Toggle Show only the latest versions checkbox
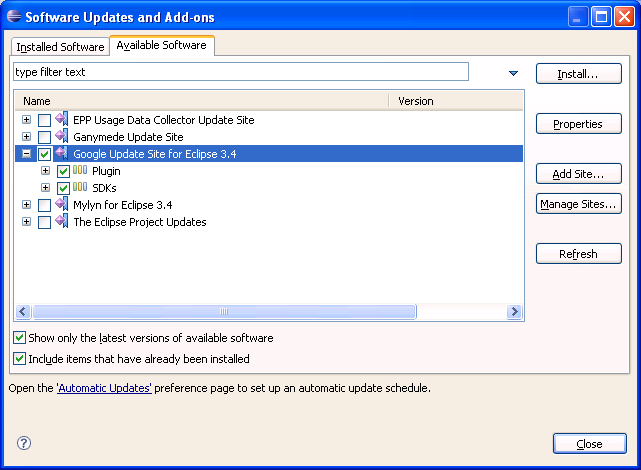Viewport: 641px width, 470px height. click(x=20, y=338)
